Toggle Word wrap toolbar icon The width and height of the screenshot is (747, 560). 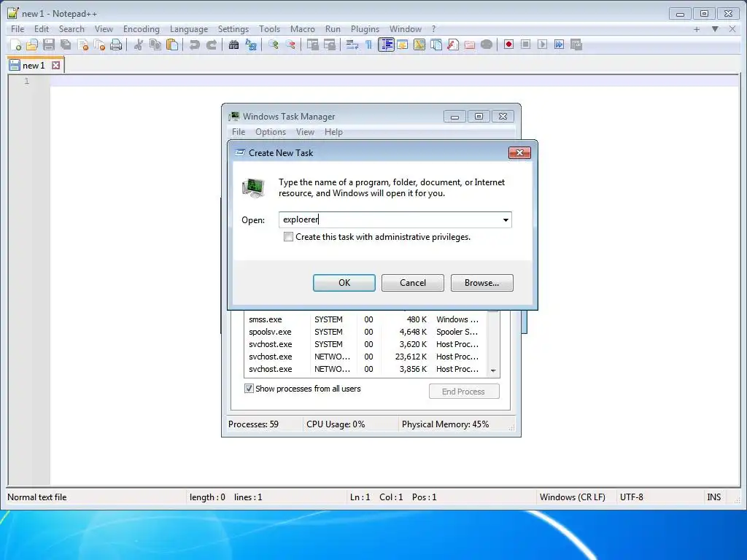(352, 44)
